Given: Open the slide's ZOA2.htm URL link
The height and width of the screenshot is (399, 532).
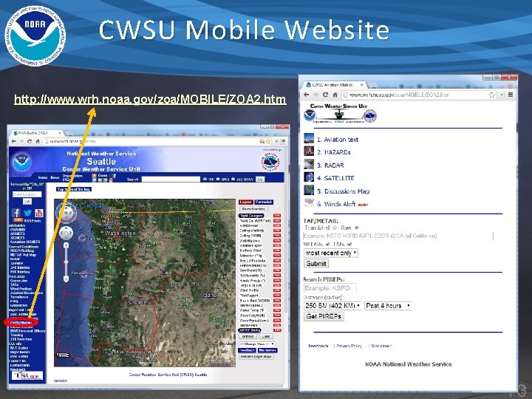Looking at the screenshot, I should click(x=150, y=99).
